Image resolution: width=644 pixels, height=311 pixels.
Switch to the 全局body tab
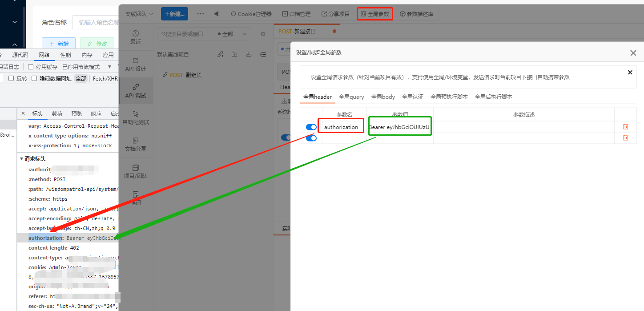(383, 97)
